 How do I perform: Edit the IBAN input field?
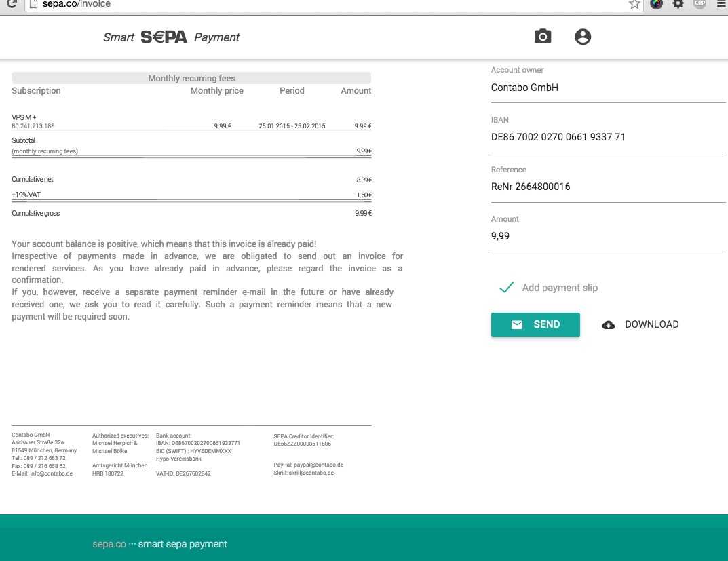[608, 137]
